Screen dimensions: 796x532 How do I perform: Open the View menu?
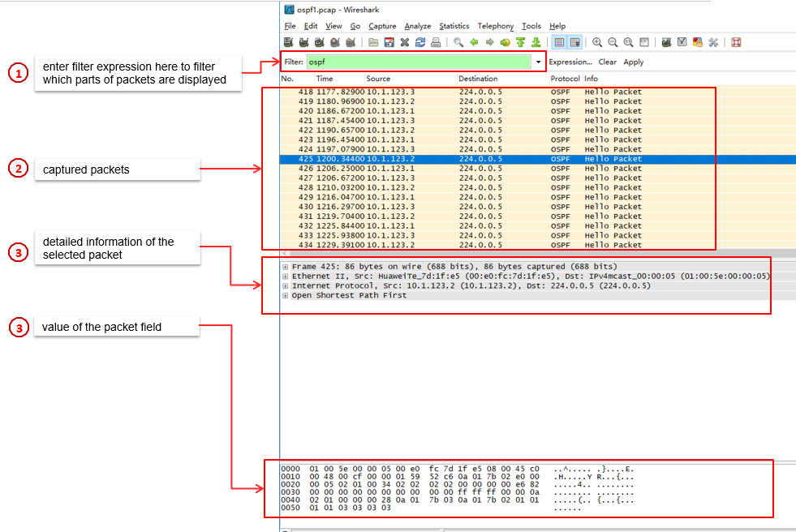pos(333,26)
